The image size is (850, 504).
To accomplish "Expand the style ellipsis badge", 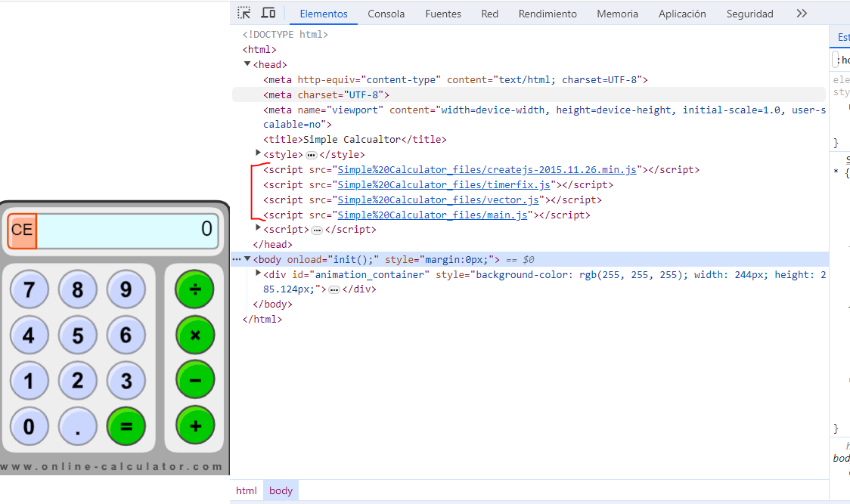I will (x=311, y=155).
